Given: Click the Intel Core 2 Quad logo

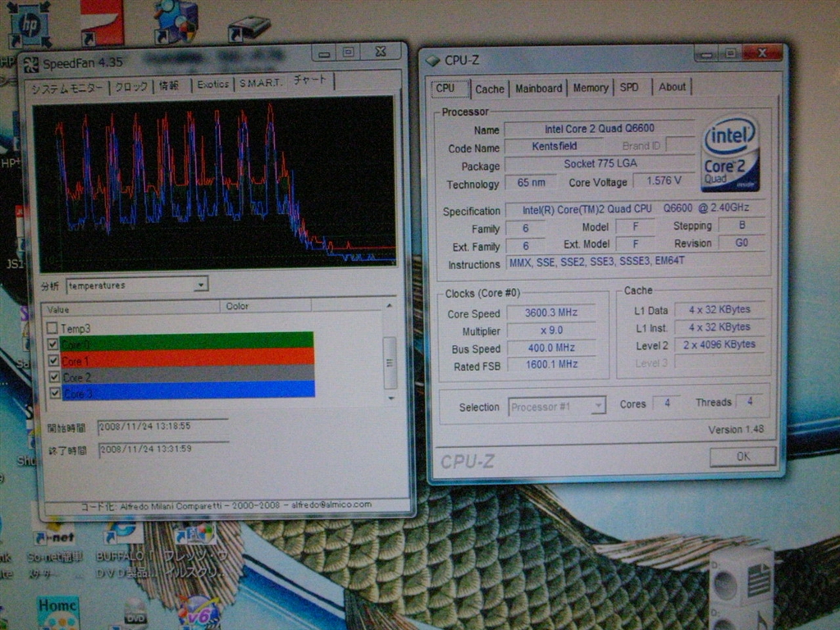Looking at the screenshot, I should 729,153.
